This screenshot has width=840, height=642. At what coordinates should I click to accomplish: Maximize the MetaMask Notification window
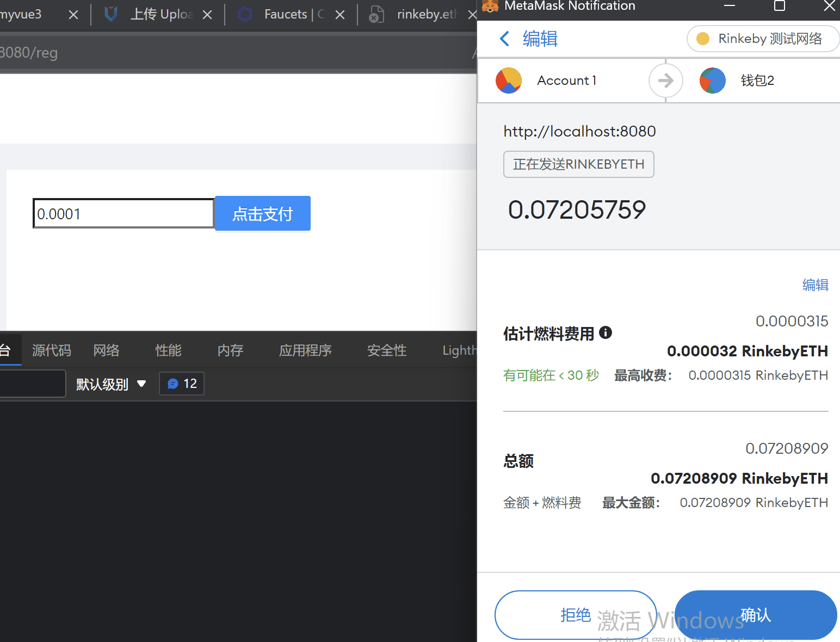[x=780, y=6]
